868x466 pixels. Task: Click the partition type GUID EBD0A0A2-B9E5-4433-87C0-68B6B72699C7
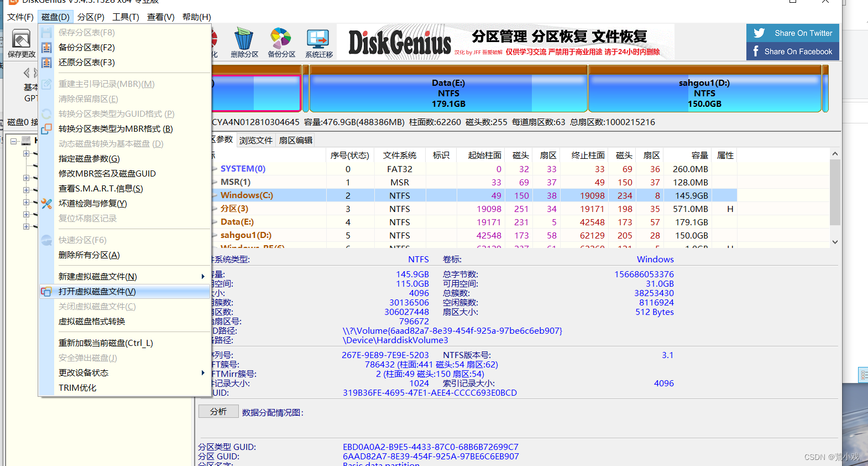coord(431,447)
